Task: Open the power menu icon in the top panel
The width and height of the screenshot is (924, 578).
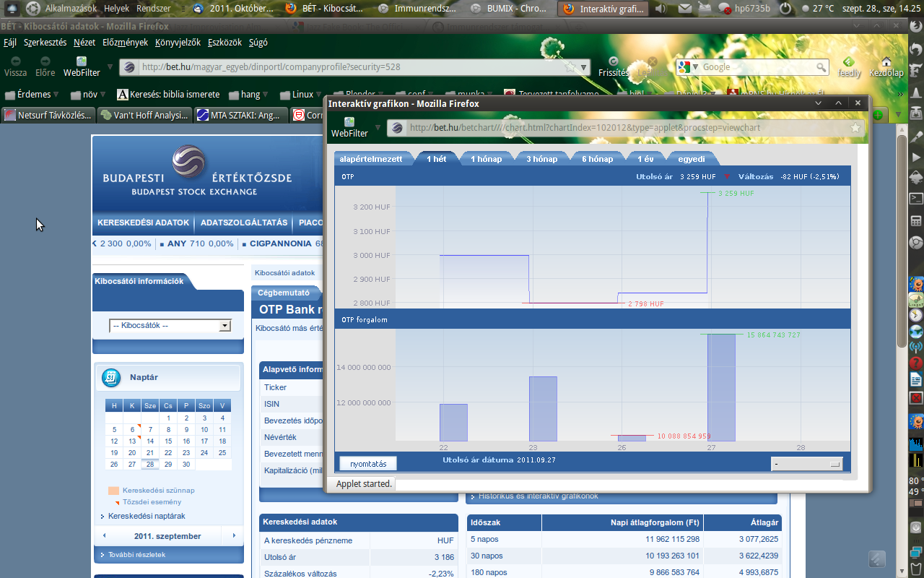Action: pyautogui.click(x=786, y=9)
